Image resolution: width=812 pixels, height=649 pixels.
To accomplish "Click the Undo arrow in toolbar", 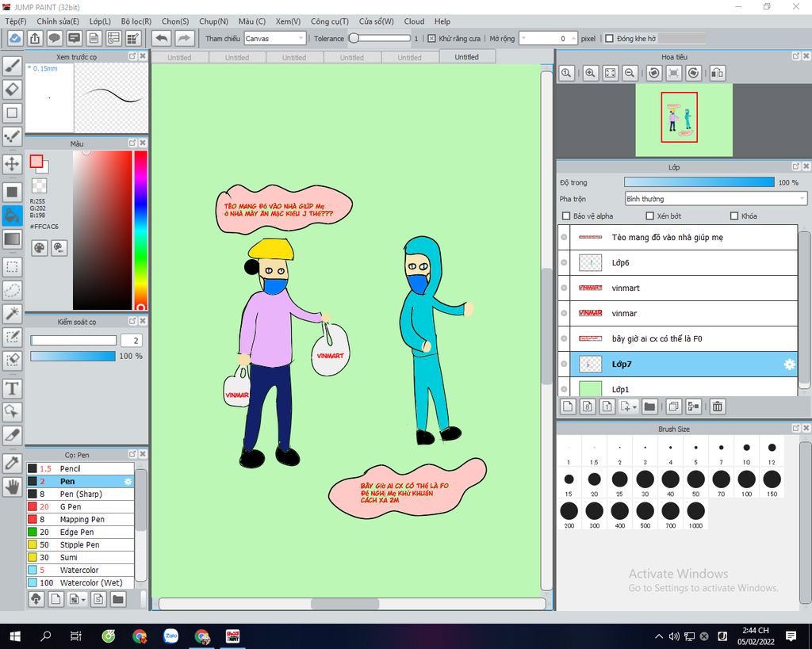I will coord(162,38).
